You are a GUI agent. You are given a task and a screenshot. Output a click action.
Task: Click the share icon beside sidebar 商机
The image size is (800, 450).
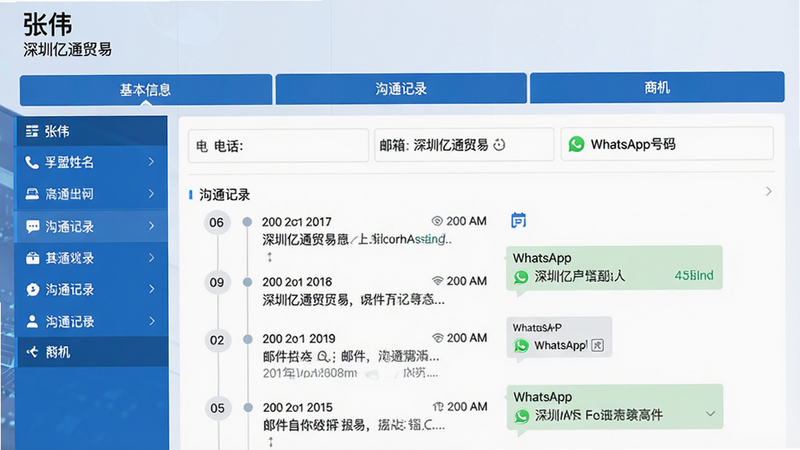tap(33, 352)
